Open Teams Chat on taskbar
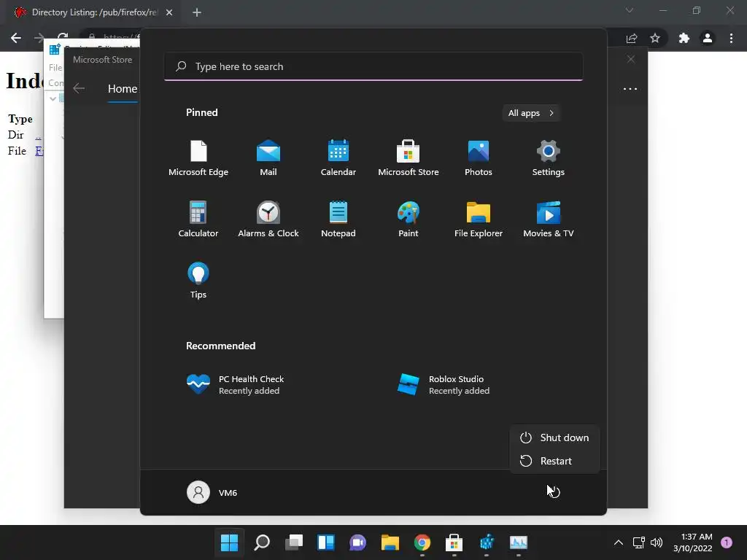The image size is (747, 560). coord(357,542)
